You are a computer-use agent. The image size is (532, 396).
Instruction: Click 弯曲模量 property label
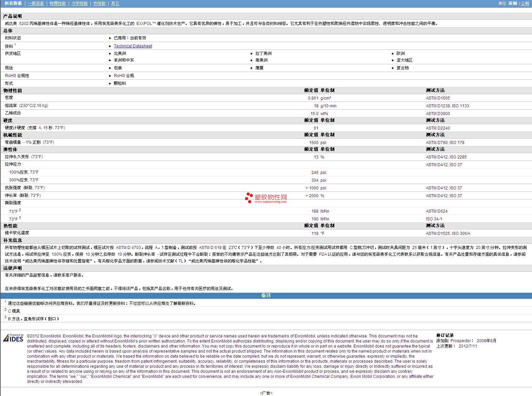pos(13,142)
